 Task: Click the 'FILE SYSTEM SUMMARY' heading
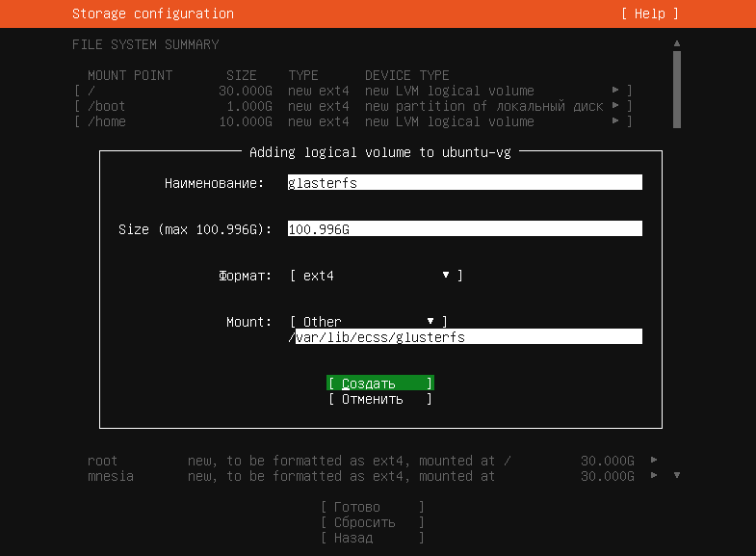(x=145, y=44)
